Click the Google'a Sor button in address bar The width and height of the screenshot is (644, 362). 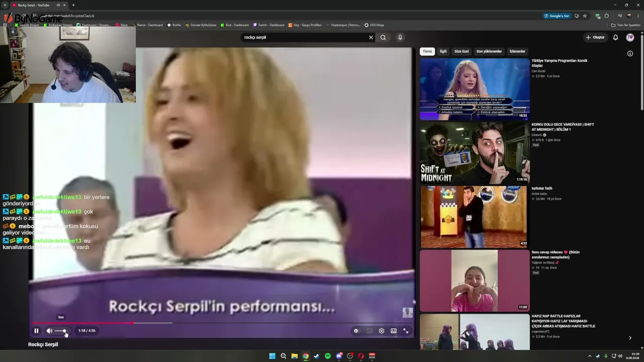tap(556, 16)
